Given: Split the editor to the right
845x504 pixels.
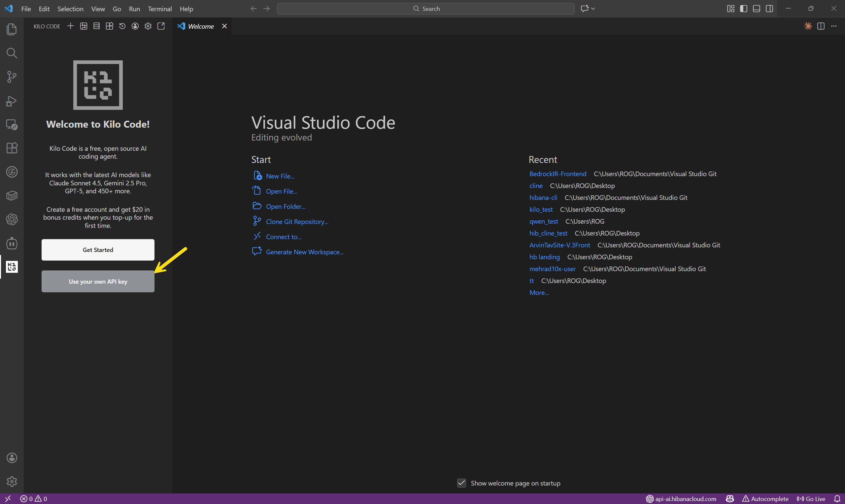Looking at the screenshot, I should pyautogui.click(x=821, y=26).
